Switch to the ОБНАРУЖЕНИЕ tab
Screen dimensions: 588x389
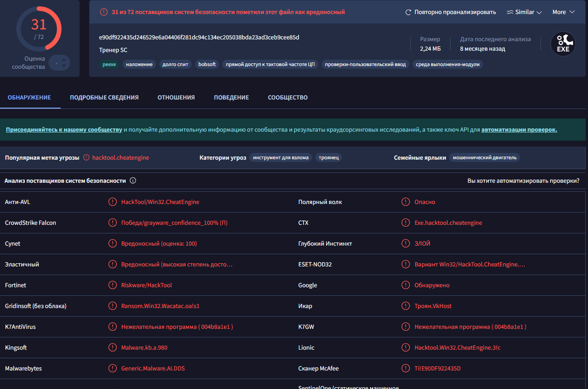(x=29, y=97)
